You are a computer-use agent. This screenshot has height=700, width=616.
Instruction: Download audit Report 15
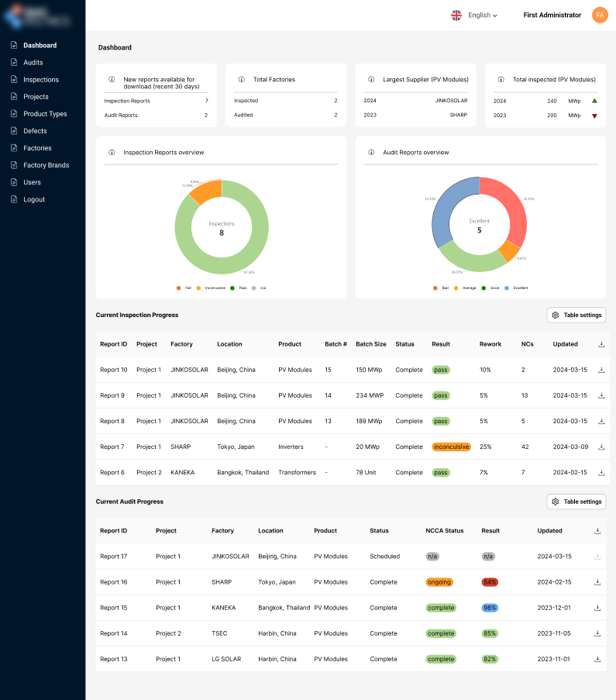point(597,608)
